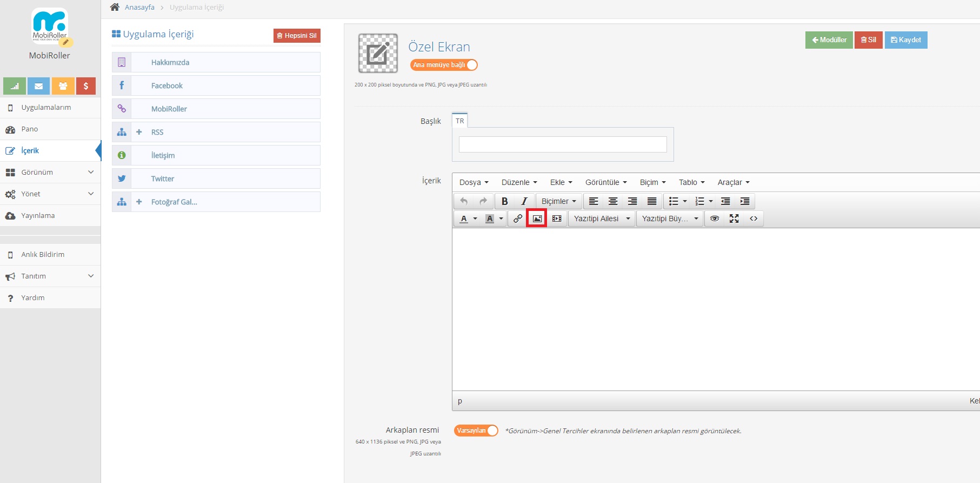Click the Hepsini Sil button

[297, 36]
